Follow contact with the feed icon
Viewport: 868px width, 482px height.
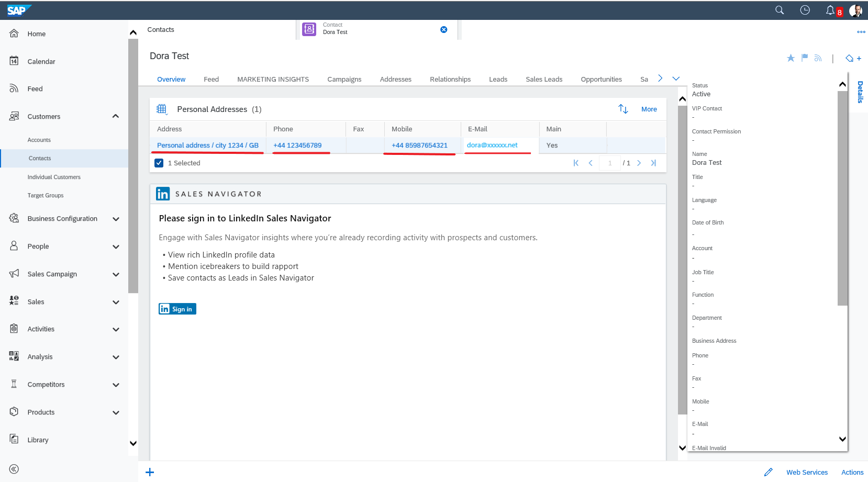pyautogui.click(x=818, y=58)
